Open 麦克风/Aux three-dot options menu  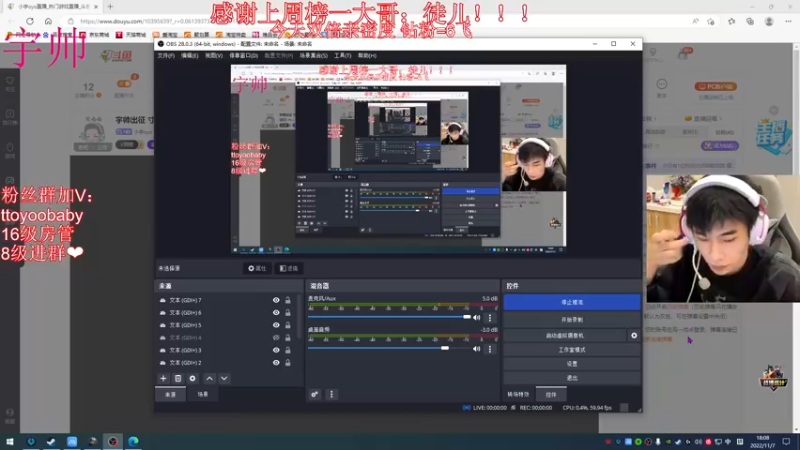tap(490, 317)
